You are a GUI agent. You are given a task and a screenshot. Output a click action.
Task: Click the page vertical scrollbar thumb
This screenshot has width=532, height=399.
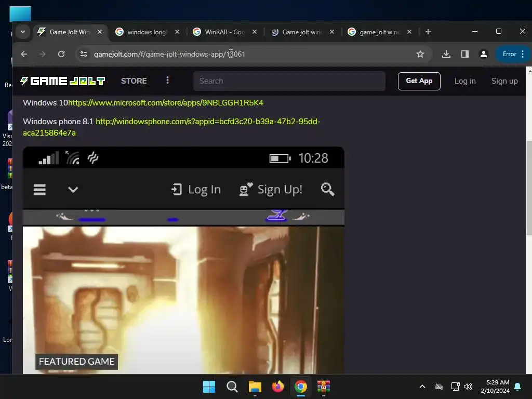529,187
